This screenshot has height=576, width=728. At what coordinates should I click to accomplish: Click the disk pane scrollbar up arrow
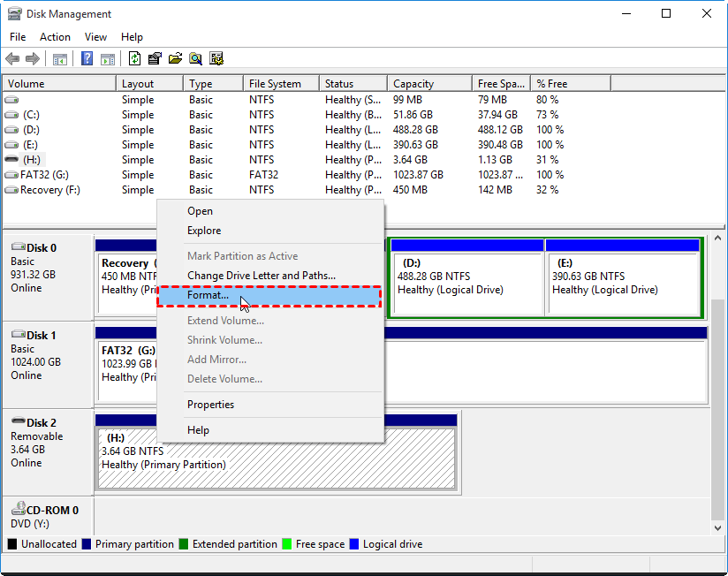pyautogui.click(x=717, y=239)
